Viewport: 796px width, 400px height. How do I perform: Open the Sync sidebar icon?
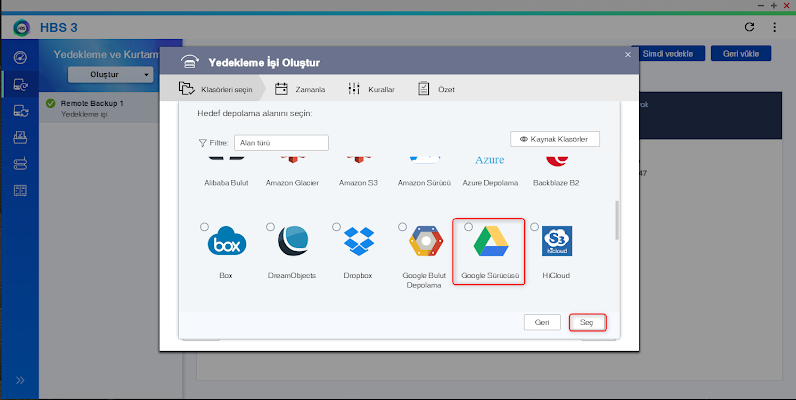(20, 111)
